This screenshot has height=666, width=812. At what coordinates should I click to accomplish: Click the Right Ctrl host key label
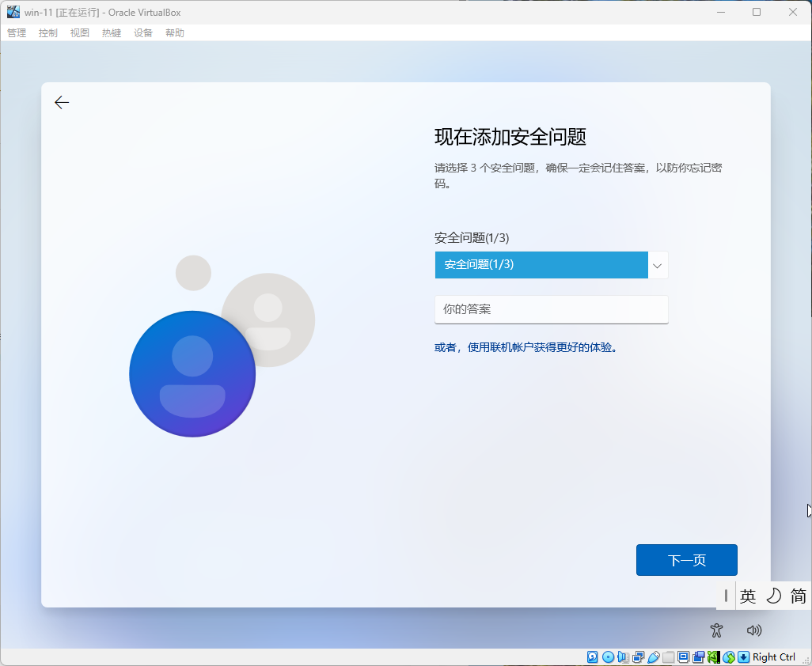(x=774, y=657)
